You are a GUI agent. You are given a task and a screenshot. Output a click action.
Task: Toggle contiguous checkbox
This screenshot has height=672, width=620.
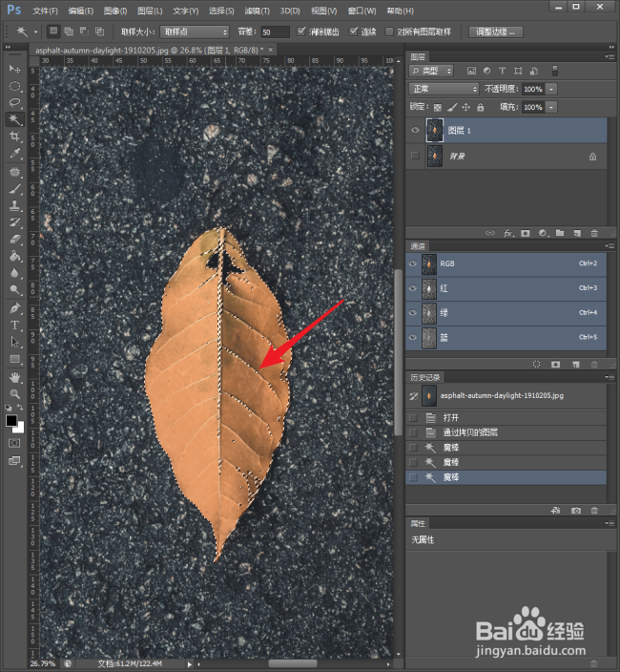[x=353, y=31]
